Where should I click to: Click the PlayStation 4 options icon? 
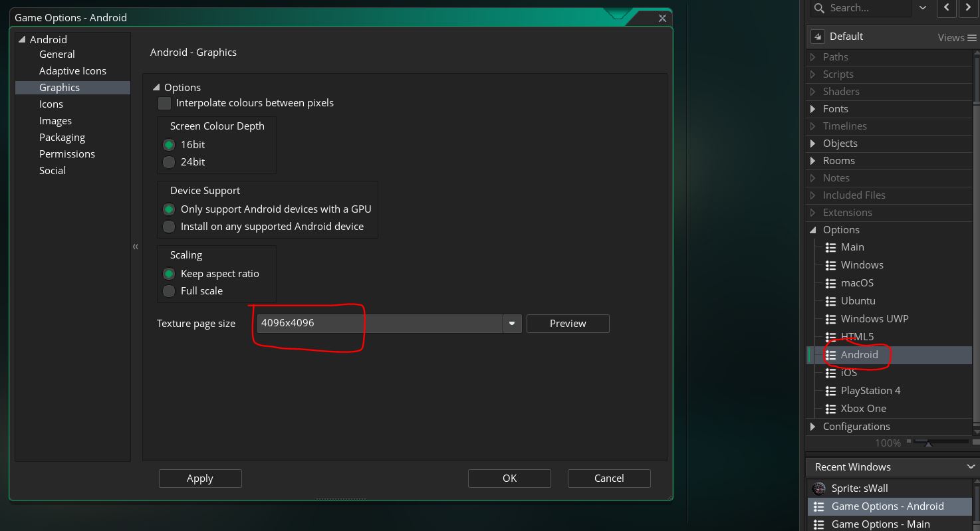[x=830, y=391]
